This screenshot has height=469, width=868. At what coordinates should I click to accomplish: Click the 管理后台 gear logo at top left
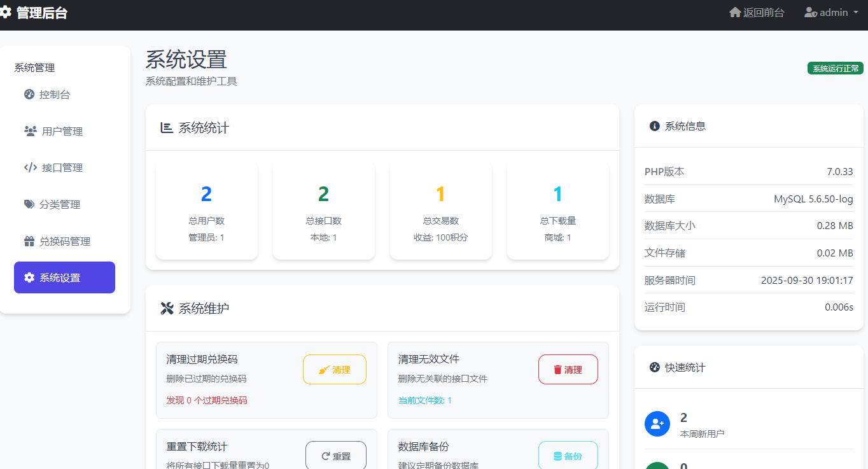point(7,11)
